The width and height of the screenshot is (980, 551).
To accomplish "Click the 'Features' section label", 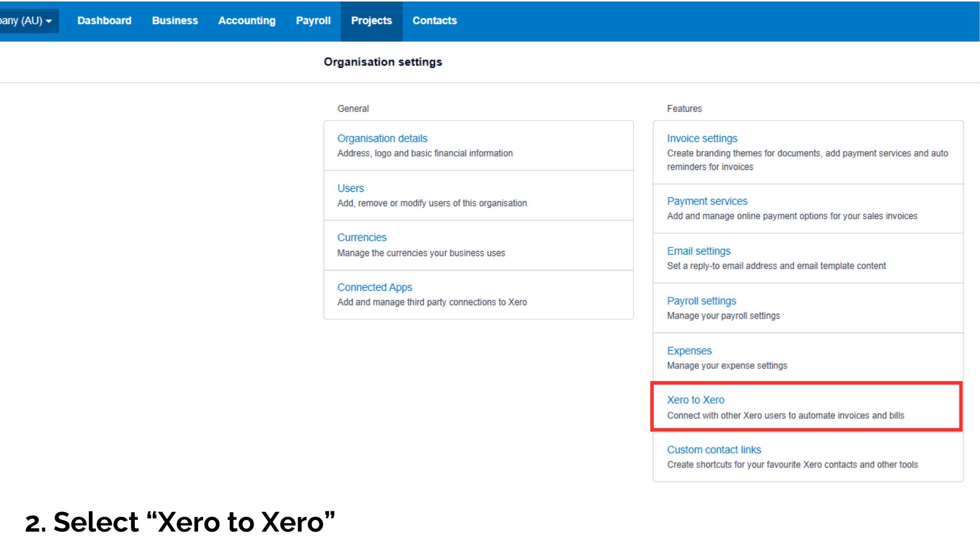I will (x=684, y=109).
